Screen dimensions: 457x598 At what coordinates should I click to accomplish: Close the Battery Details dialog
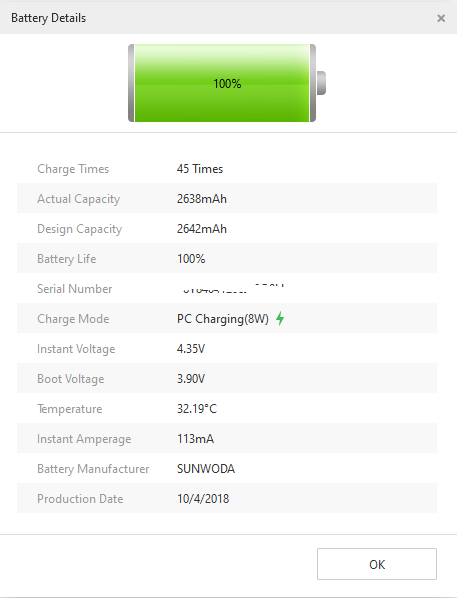pos(441,18)
